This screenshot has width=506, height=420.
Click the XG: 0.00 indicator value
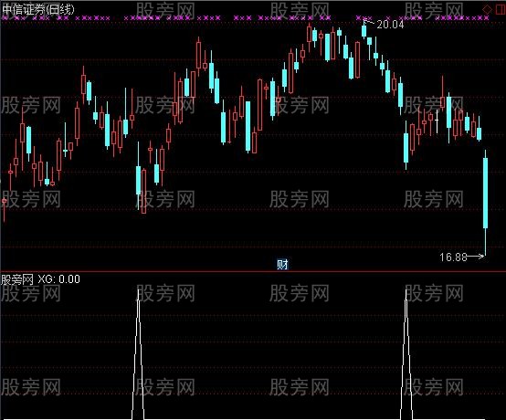tap(58, 279)
